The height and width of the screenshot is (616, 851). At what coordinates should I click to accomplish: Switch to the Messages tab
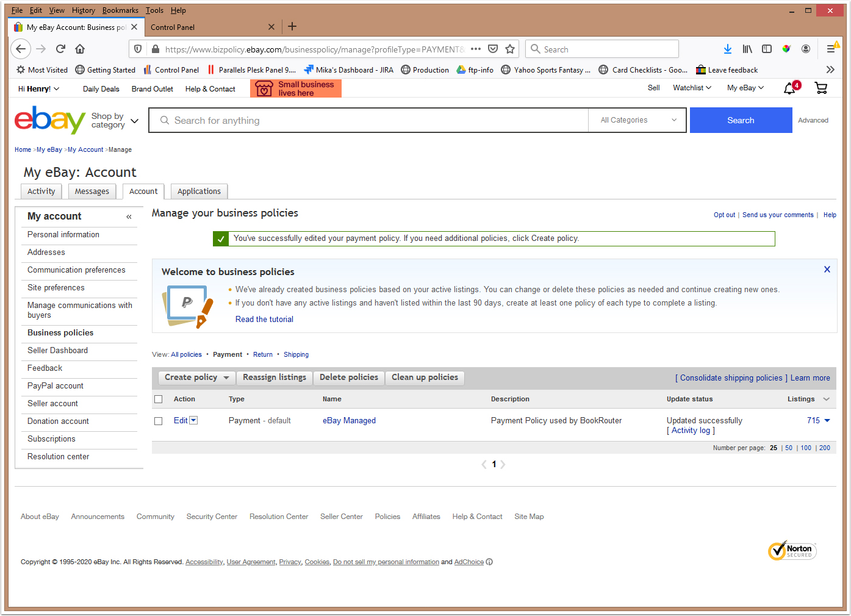tap(92, 192)
